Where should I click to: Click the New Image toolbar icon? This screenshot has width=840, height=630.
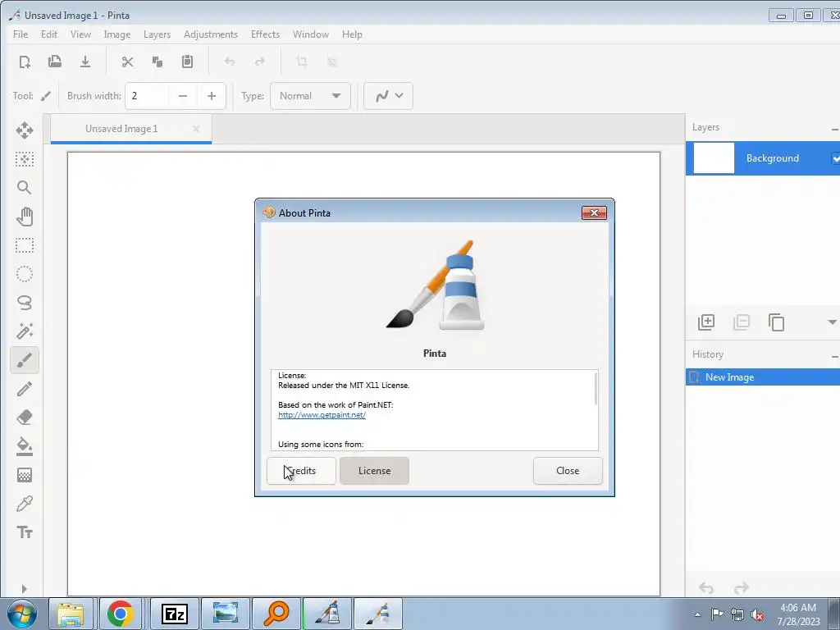[25, 62]
